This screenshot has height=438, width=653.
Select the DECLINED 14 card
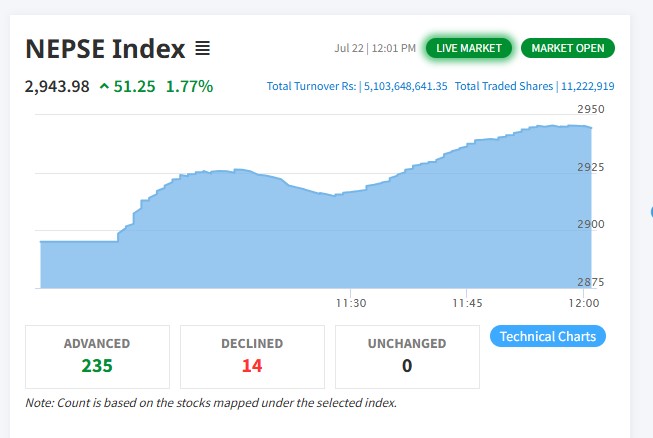[x=252, y=355]
